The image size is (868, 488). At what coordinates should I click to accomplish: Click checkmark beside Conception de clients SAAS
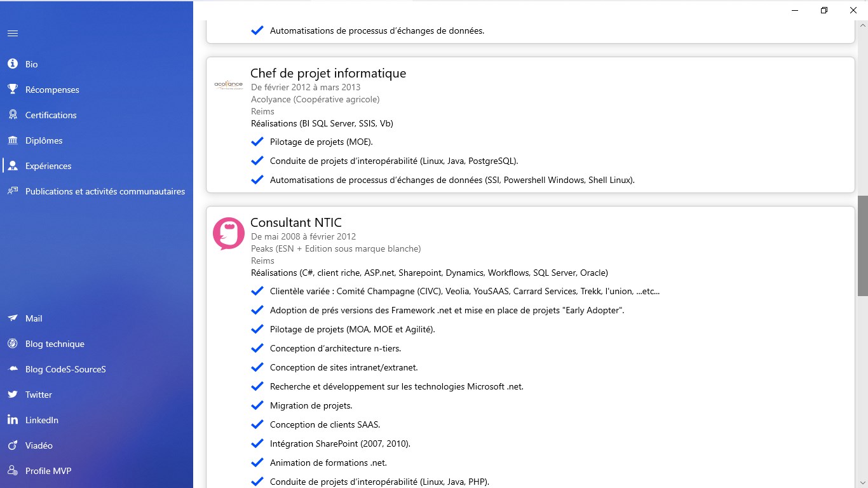tap(257, 424)
